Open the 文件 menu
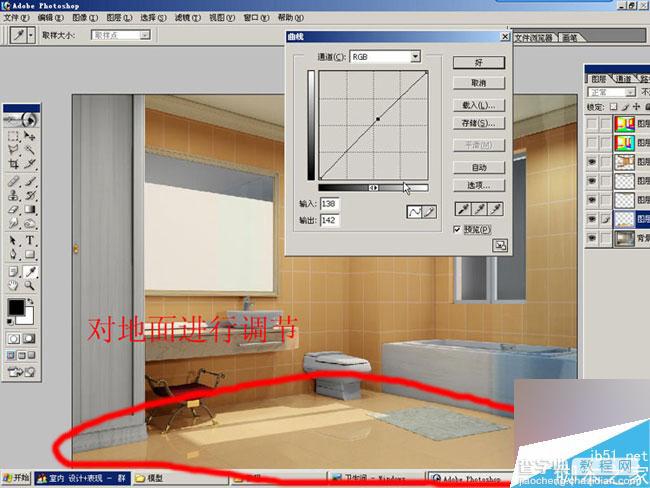The height and width of the screenshot is (488, 650). (x=17, y=18)
